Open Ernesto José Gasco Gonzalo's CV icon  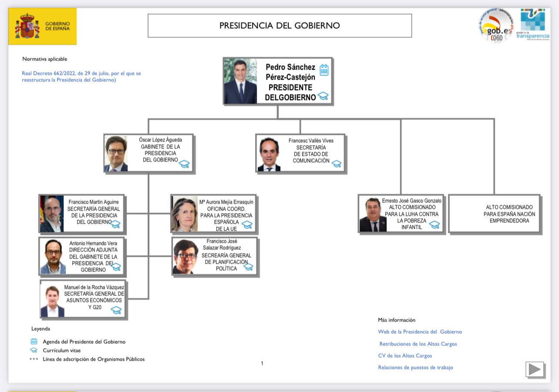point(434,224)
